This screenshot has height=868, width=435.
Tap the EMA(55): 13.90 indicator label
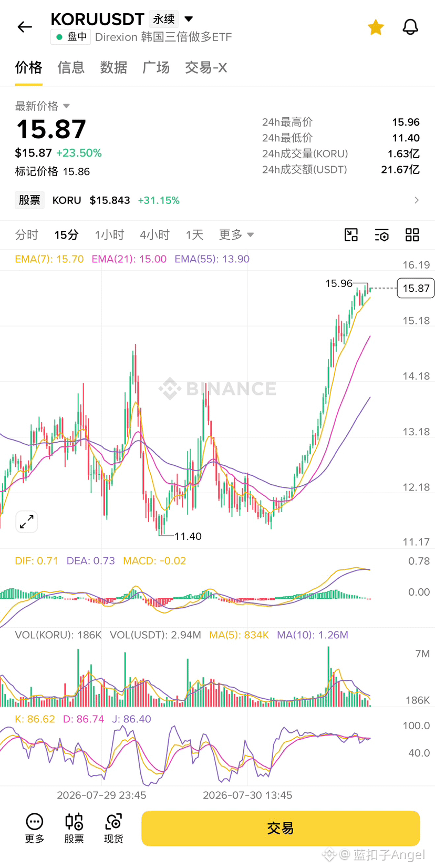tap(212, 259)
